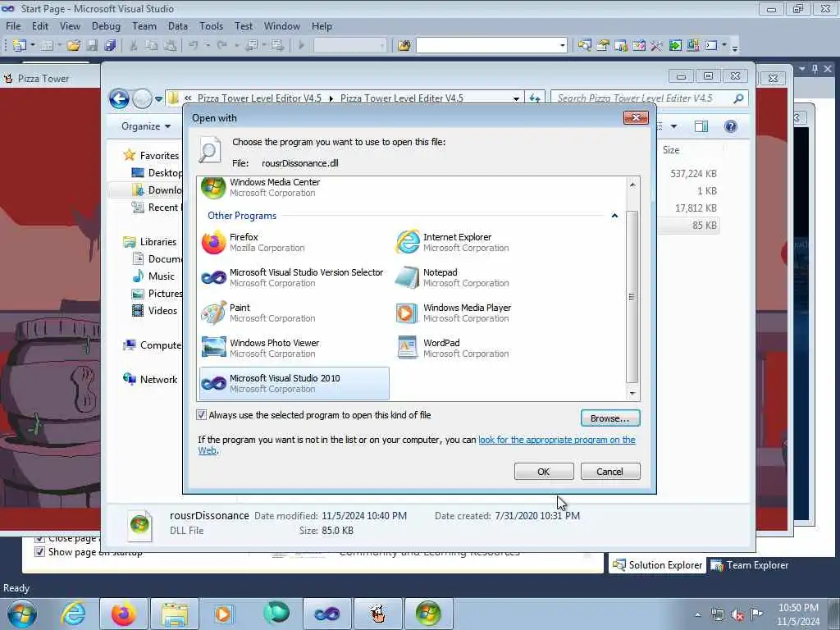840x630 pixels.
Task: Click the New Project toolbar icon
Action: (20, 46)
